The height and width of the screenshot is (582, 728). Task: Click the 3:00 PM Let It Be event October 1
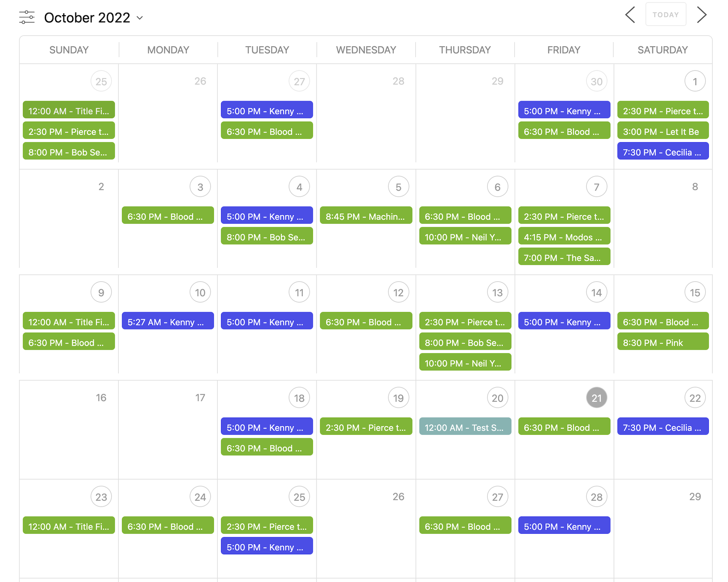662,131
